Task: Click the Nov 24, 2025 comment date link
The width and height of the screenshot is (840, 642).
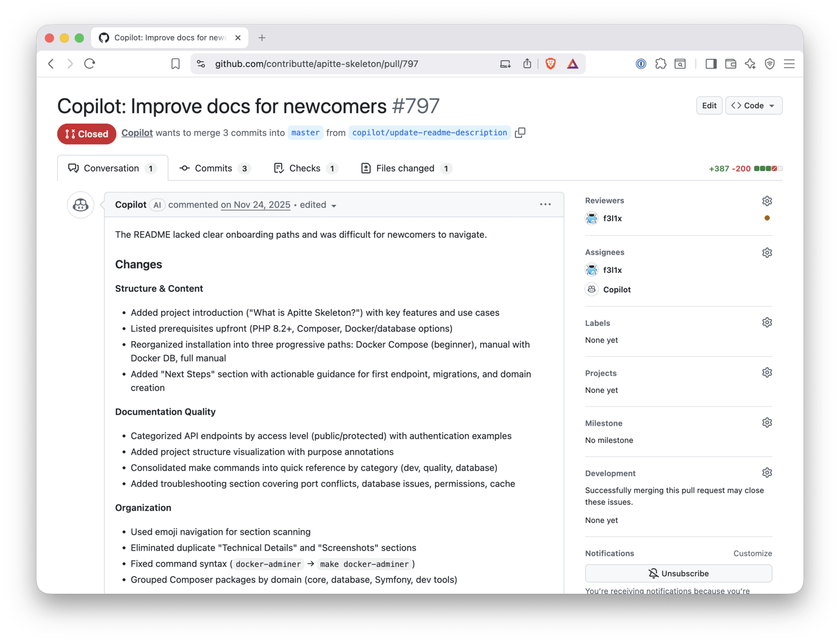Action: [x=255, y=205]
